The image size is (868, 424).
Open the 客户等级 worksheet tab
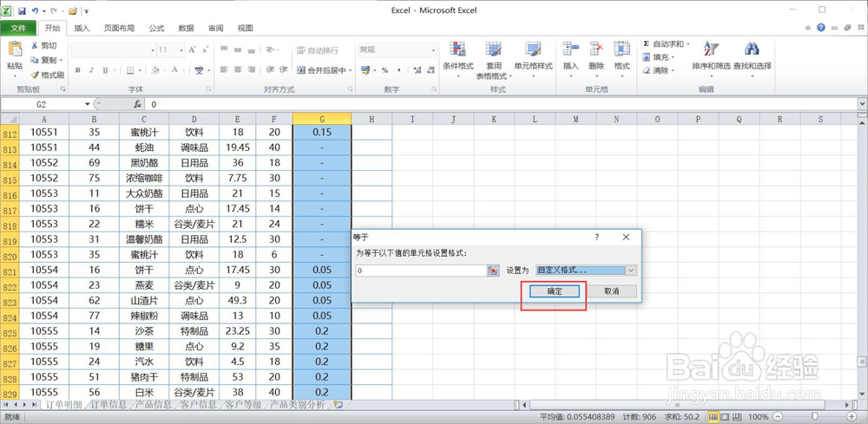243,405
